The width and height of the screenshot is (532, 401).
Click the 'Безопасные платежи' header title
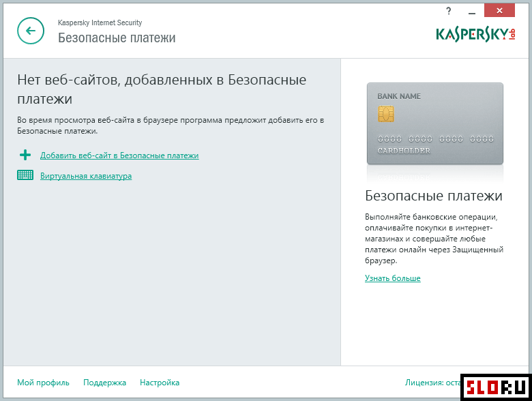(117, 38)
